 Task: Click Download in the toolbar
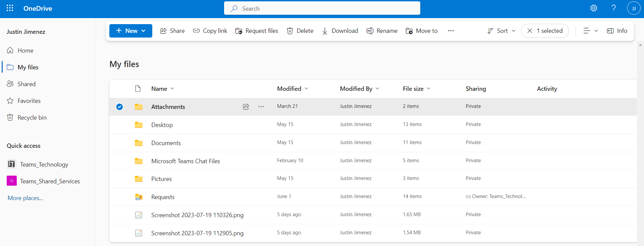340,31
